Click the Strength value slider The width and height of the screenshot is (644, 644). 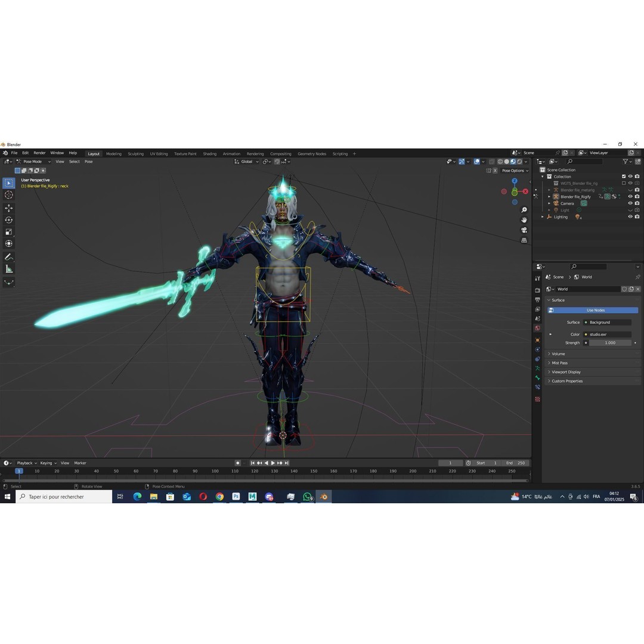click(x=611, y=343)
